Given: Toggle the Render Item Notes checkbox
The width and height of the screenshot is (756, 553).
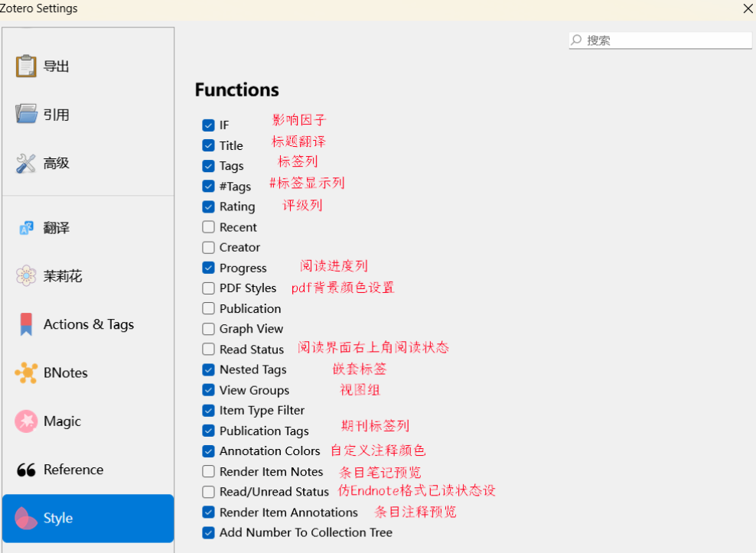Looking at the screenshot, I should [208, 471].
